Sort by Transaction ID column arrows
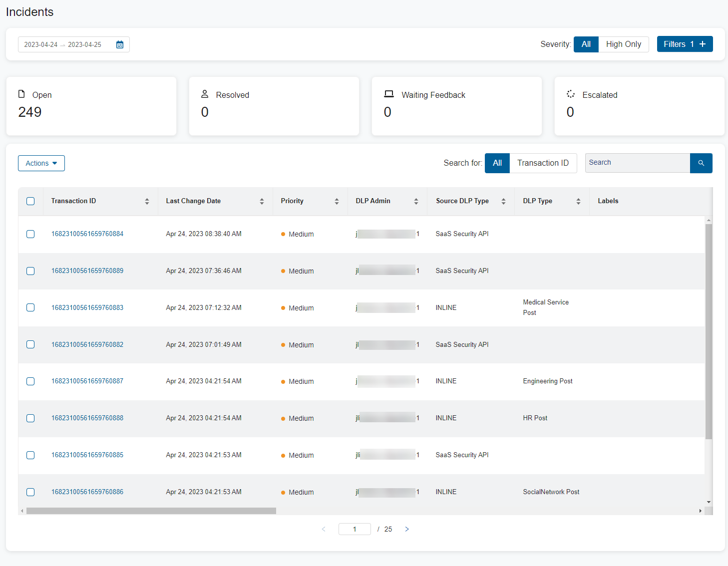 (147, 201)
